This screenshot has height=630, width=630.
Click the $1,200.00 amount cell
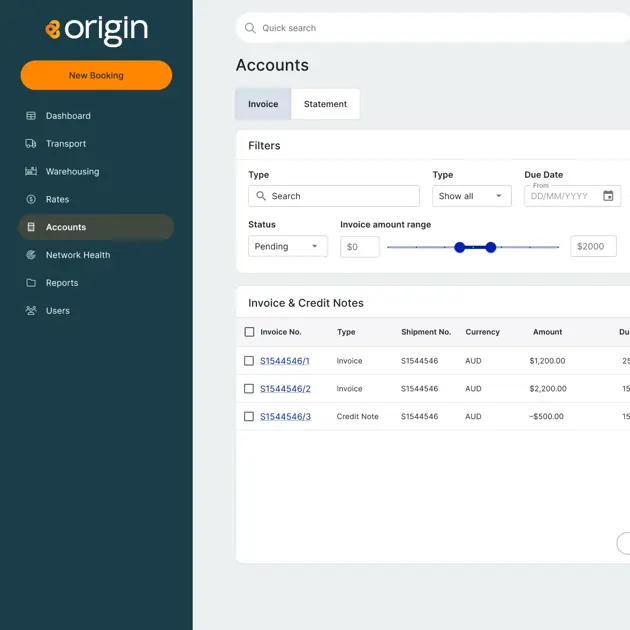click(x=547, y=361)
